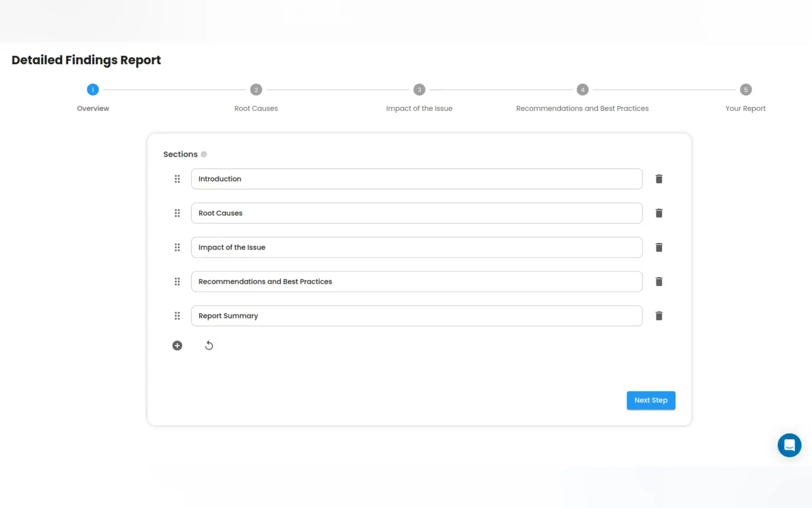812x508 pixels.
Task: Delete the Root Causes section
Action: (x=659, y=213)
